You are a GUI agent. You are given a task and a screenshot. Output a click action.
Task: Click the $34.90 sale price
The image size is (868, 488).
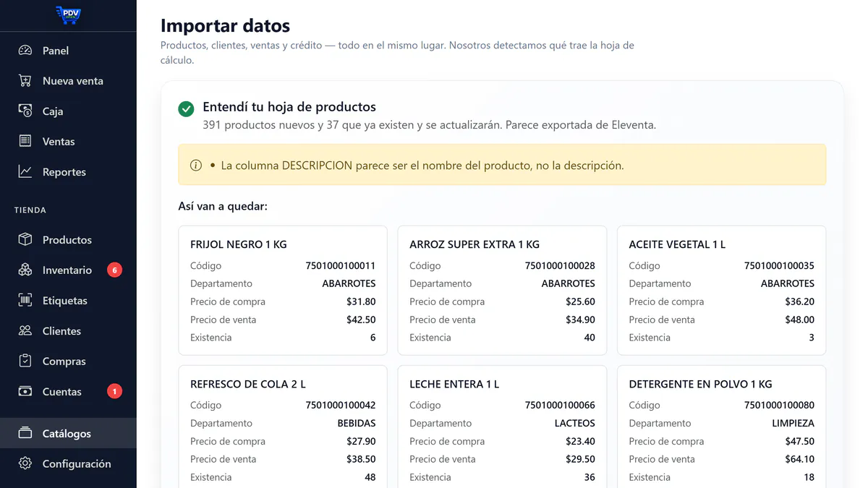(x=580, y=320)
